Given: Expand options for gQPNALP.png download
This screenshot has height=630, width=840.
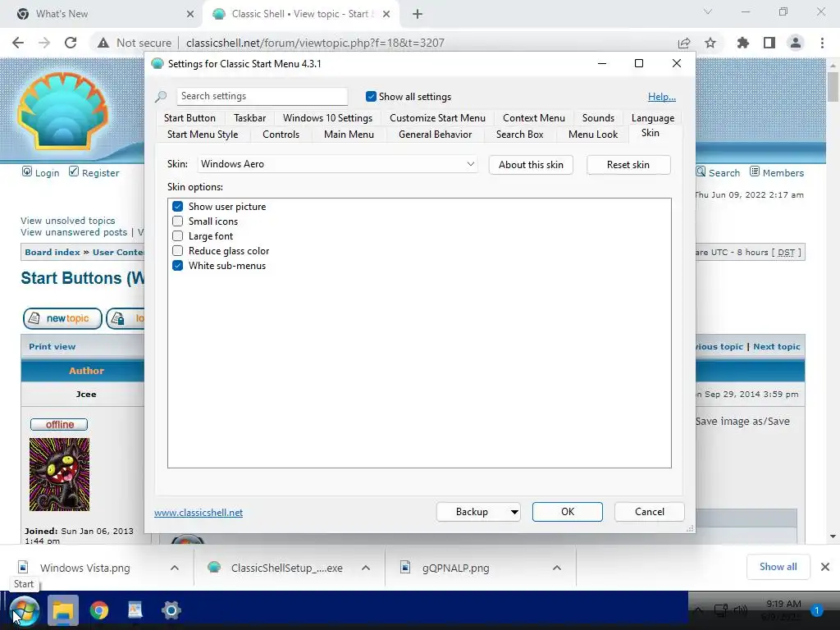Looking at the screenshot, I should click(557, 568).
